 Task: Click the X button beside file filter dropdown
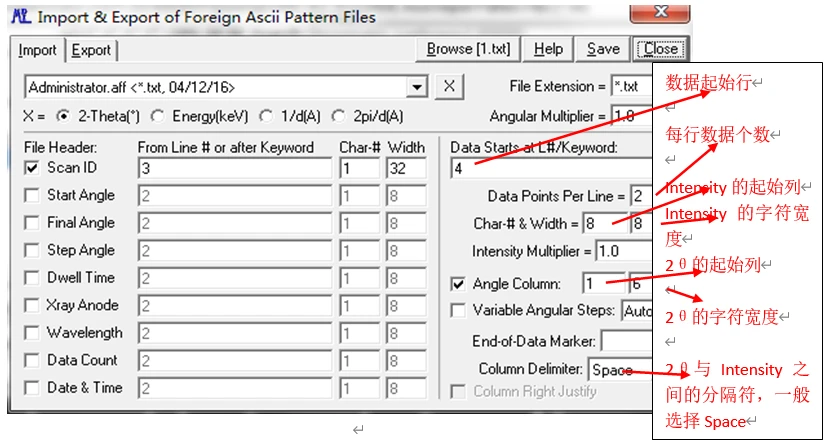[x=451, y=86]
